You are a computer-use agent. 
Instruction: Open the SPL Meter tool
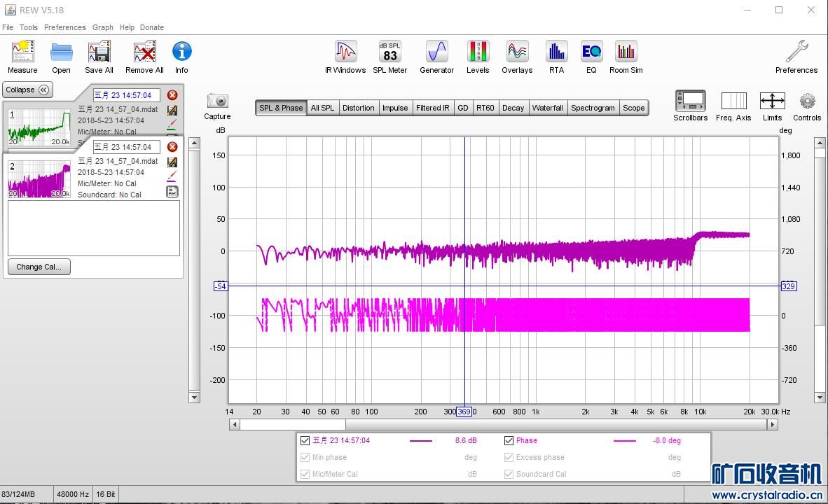click(x=389, y=52)
